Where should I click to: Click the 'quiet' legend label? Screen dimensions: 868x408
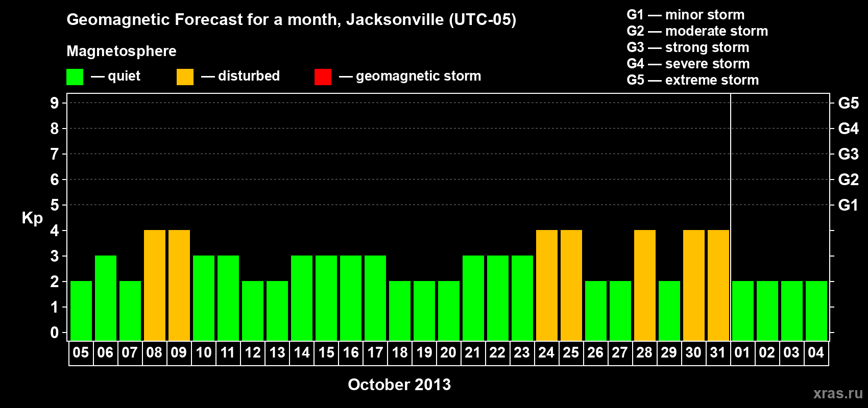124,76
